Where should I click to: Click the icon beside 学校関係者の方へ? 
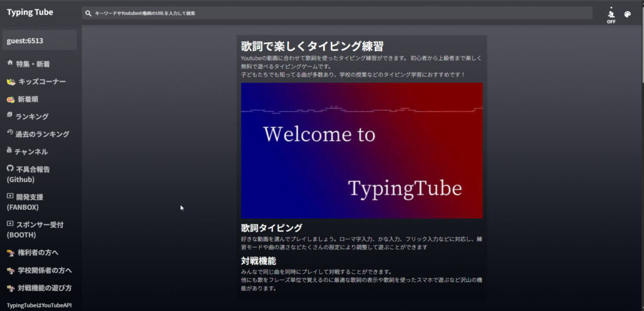coord(11,271)
